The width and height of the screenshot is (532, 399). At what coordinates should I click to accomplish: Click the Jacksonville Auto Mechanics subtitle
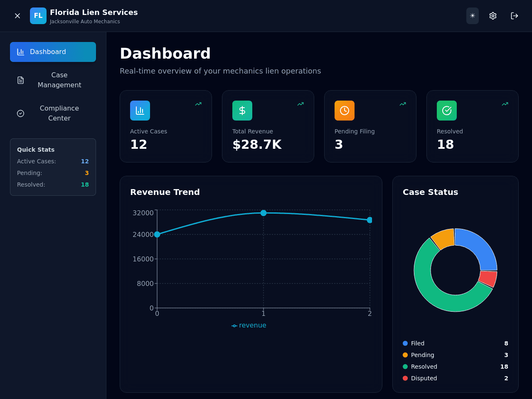point(85,22)
